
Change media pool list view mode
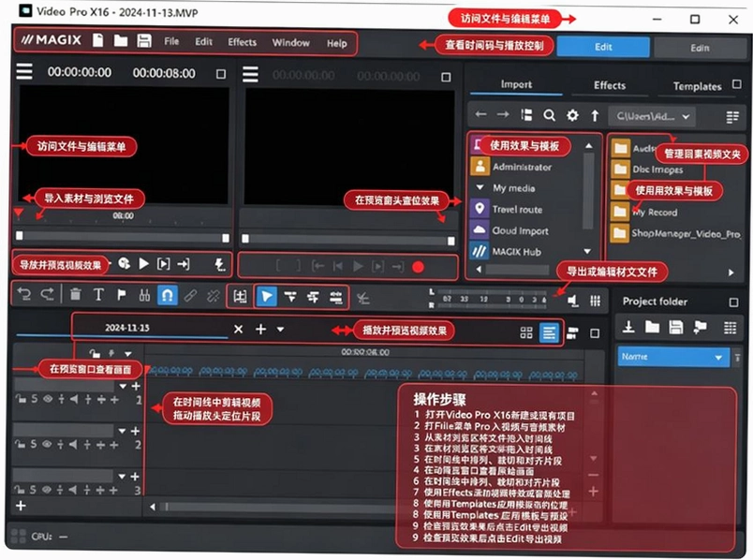pos(732,117)
